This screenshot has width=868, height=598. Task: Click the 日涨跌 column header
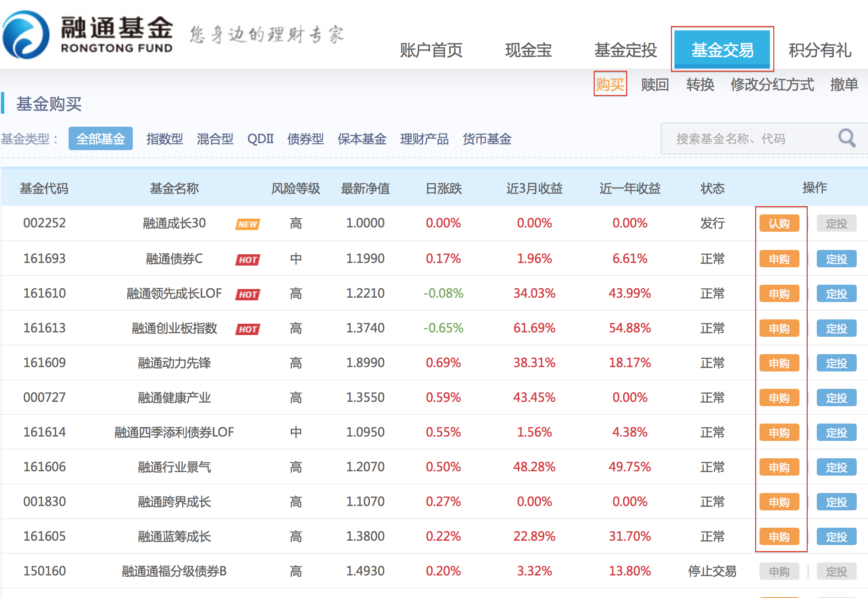point(444,188)
